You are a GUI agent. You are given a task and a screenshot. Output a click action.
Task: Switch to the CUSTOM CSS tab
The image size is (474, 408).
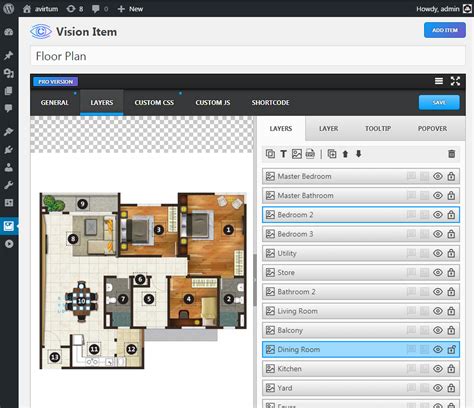coord(154,103)
